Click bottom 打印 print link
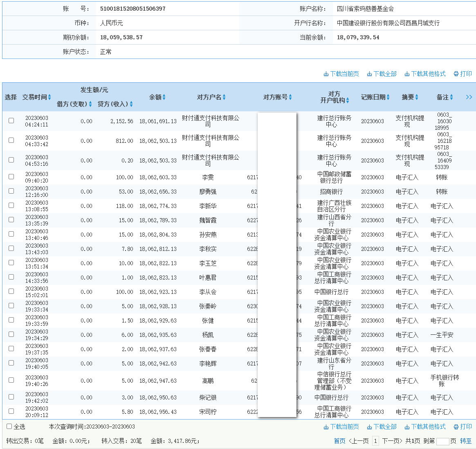The height and width of the screenshot is (449, 476). point(463,427)
